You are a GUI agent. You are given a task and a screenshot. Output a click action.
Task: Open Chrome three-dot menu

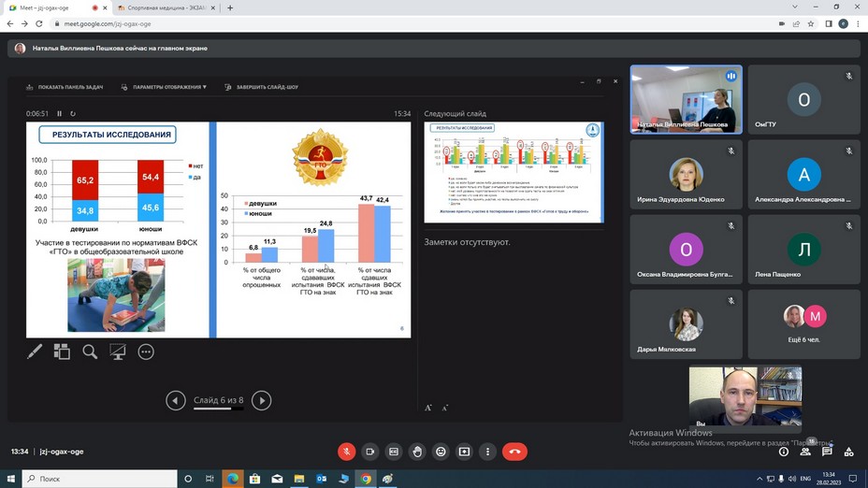(x=858, y=23)
